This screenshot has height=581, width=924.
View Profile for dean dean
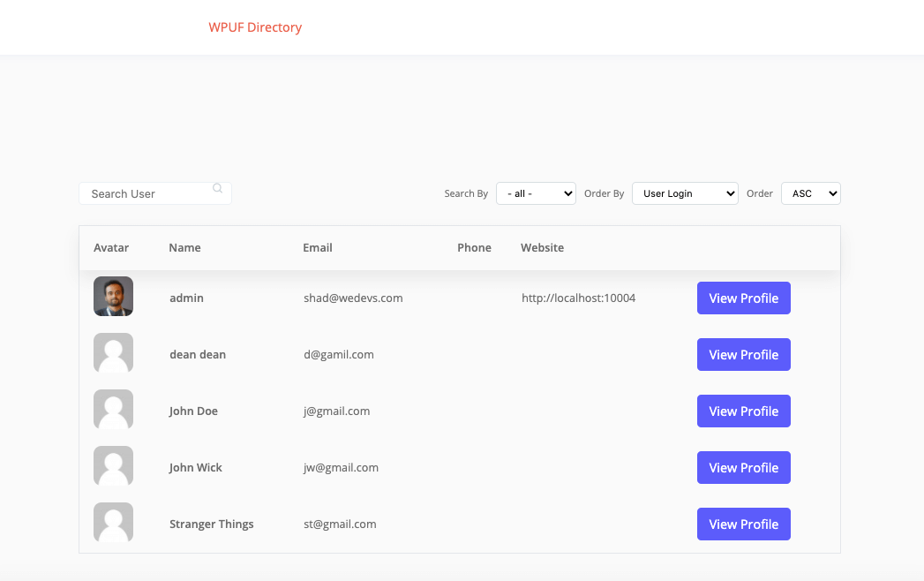744,354
